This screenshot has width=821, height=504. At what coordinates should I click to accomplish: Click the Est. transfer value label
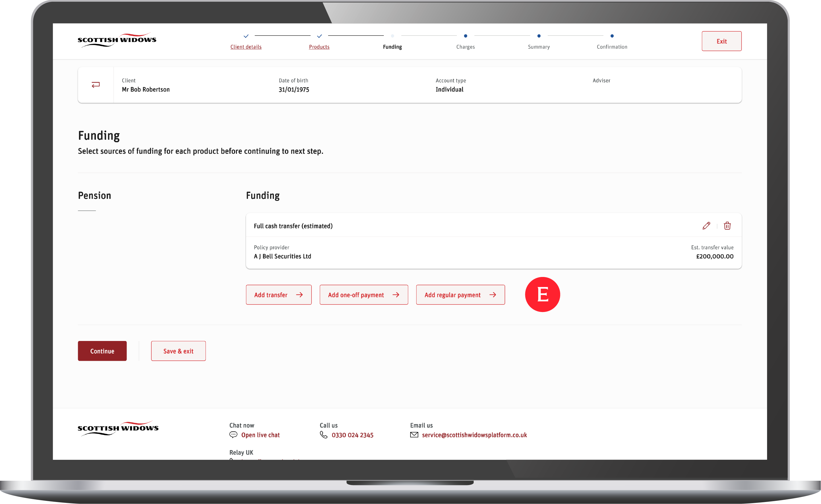point(712,247)
